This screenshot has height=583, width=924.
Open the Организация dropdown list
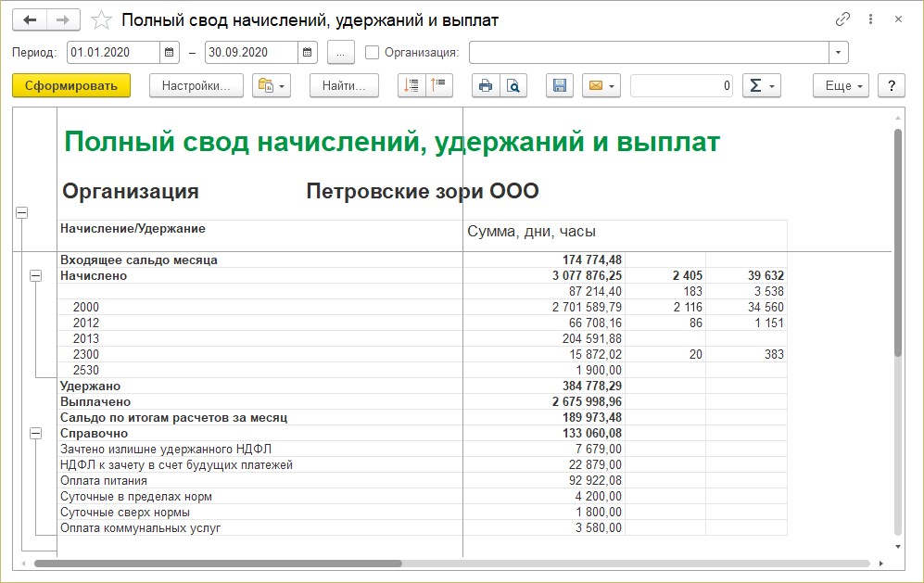click(x=838, y=53)
